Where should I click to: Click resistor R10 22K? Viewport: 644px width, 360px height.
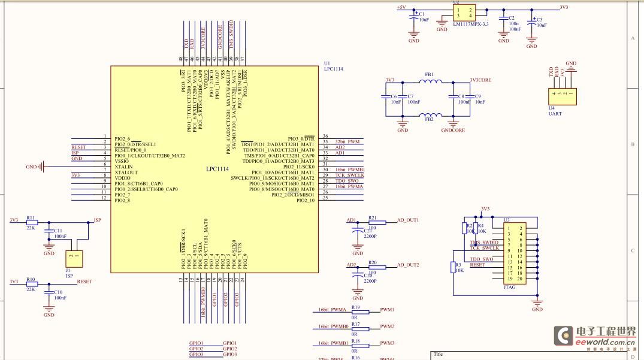pos(32,284)
